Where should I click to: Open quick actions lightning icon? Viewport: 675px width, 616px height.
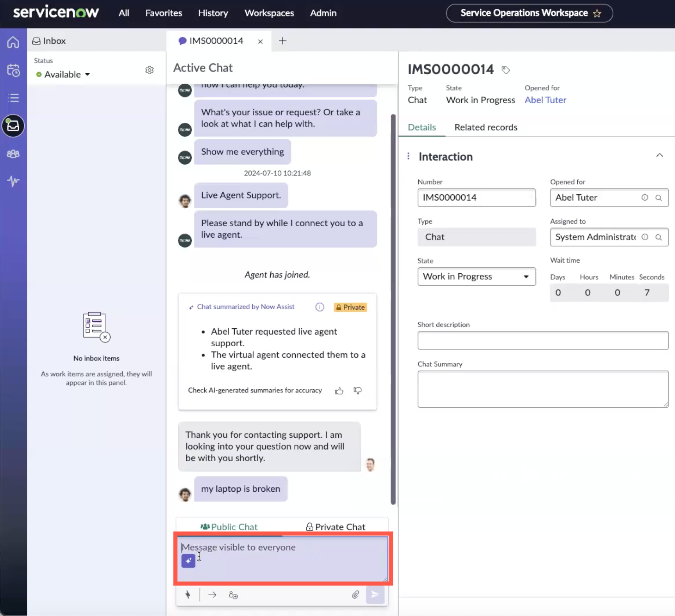(x=188, y=595)
